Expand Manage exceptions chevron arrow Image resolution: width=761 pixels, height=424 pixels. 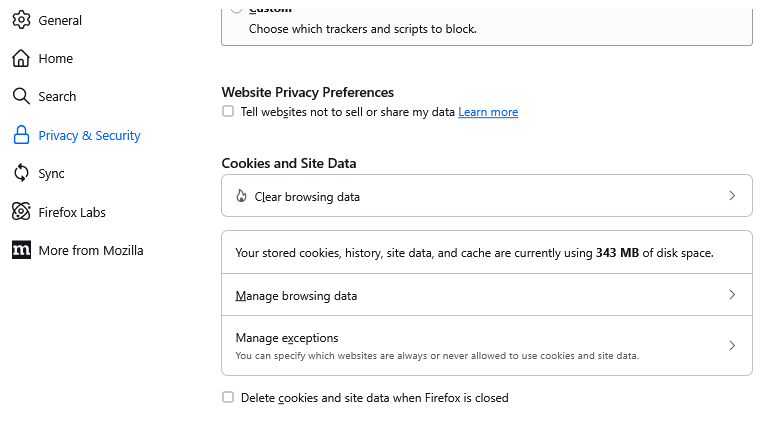[x=732, y=345]
